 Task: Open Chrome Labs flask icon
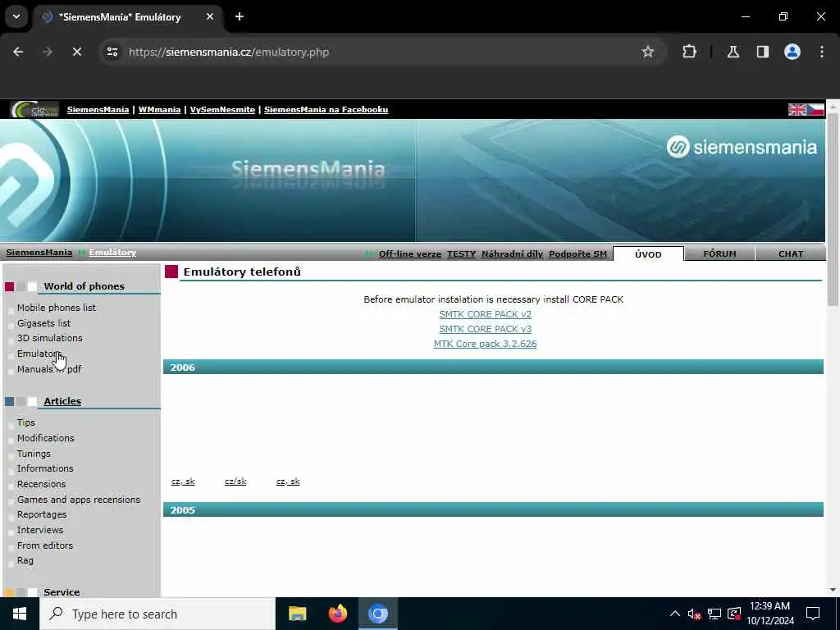733,52
